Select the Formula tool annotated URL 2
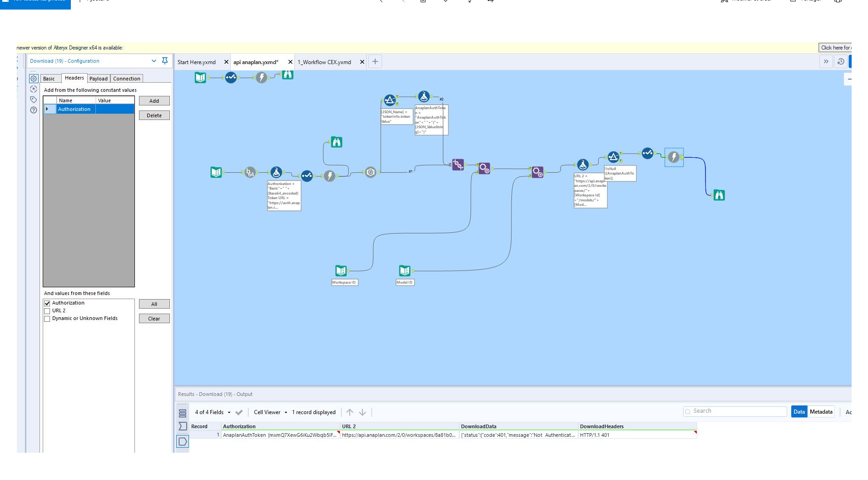 pos(583,165)
